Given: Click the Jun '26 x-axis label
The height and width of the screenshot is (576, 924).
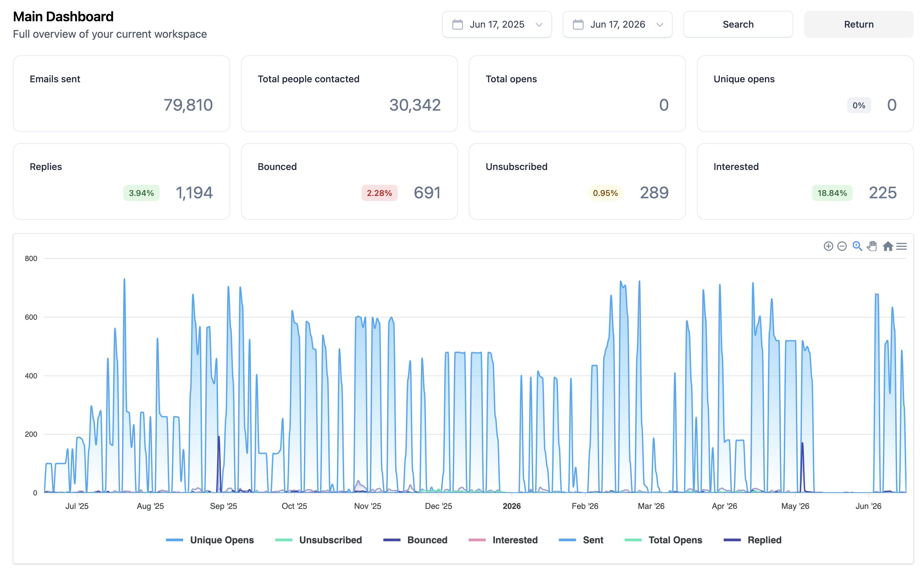Looking at the screenshot, I should tap(868, 506).
